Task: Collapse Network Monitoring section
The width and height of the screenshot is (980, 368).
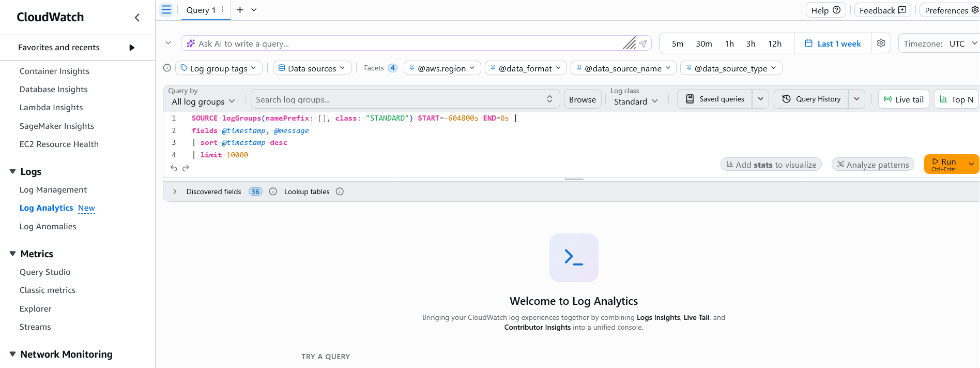Action: tap(13, 354)
